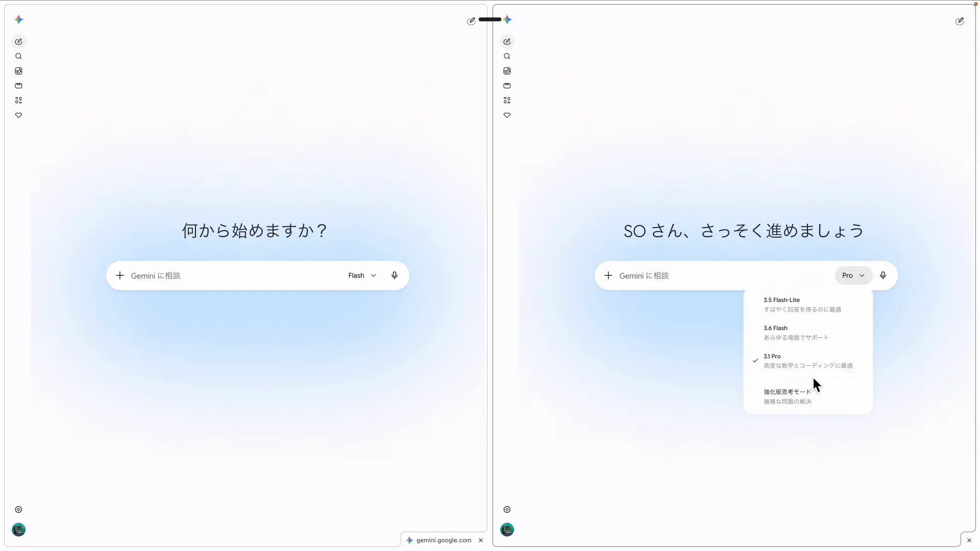Choose 強化版思考モード from the model menu

click(808, 396)
